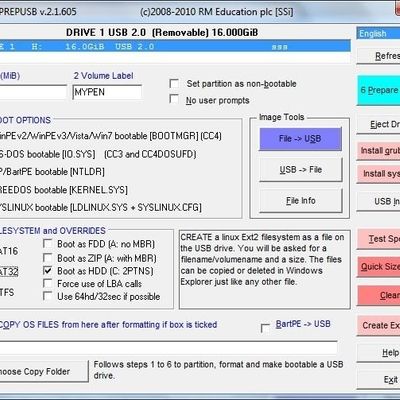The height and width of the screenshot is (400, 400).
Task: Untick Boot as HDD (C: 2PTNS)
Action: 48,271
